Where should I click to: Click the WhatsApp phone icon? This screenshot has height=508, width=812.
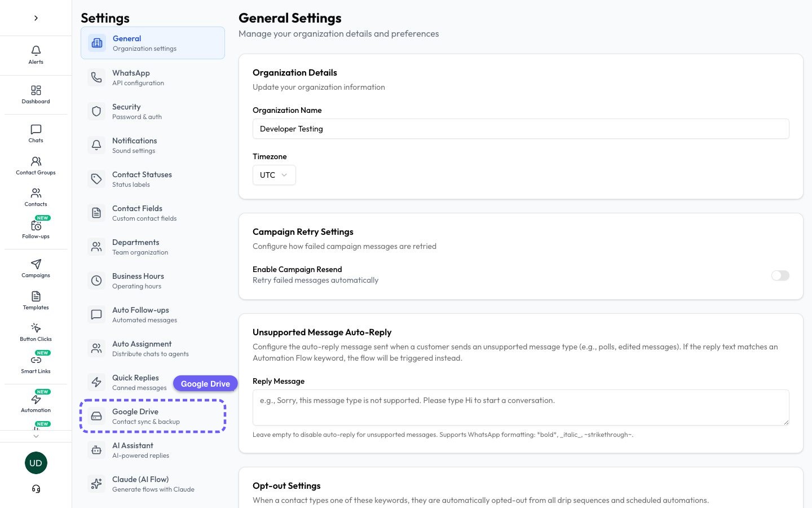click(x=96, y=77)
